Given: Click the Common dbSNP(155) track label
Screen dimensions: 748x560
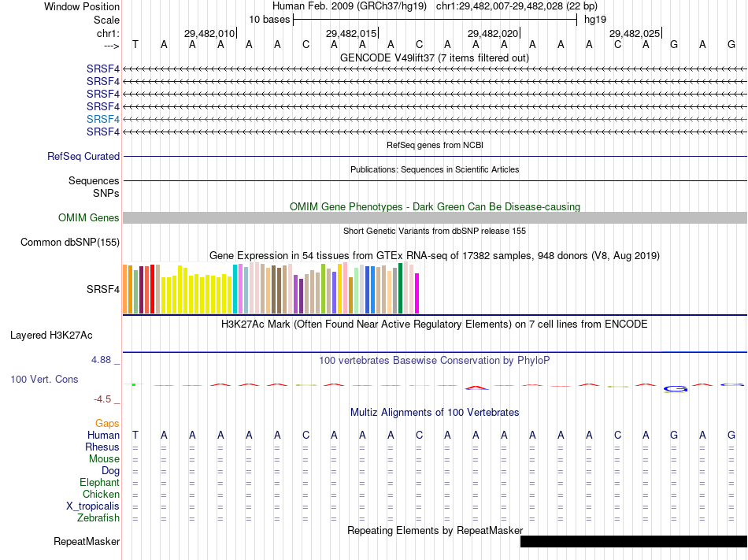Looking at the screenshot, I should point(69,243).
